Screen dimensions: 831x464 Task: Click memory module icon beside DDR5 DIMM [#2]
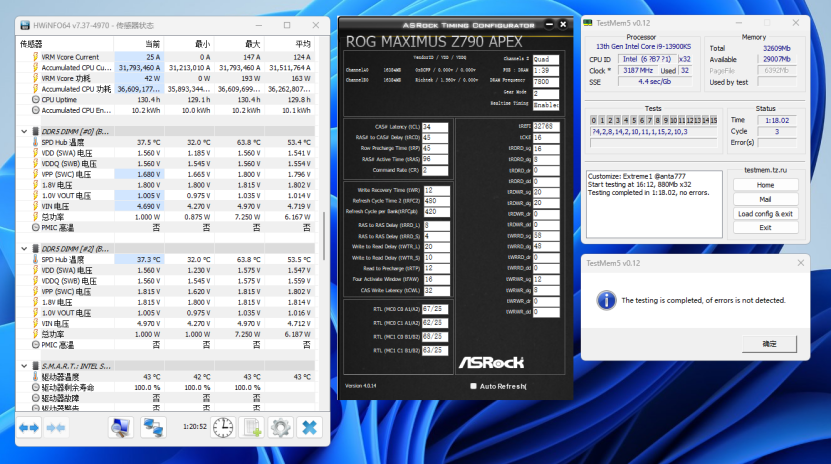coord(36,248)
